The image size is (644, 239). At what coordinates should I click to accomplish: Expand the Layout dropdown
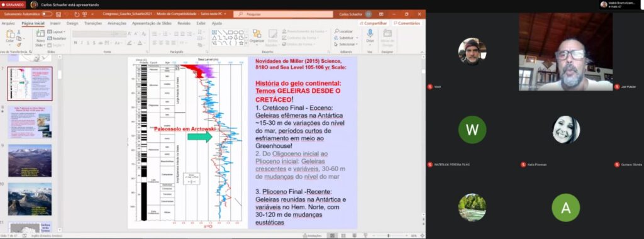[x=57, y=32]
